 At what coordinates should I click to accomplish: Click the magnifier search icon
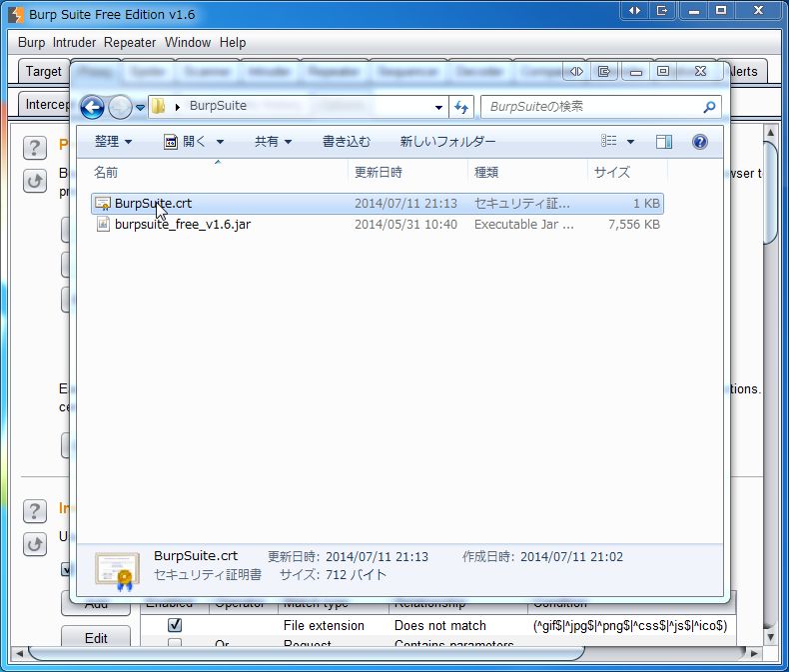point(709,107)
